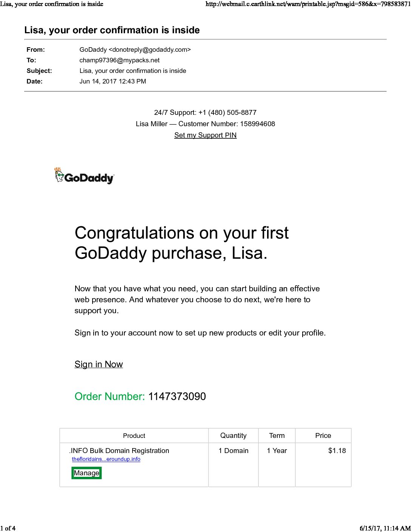Click the donotreply@godaddy.com sender address
Screen dimensions: 411x532
(150, 49)
